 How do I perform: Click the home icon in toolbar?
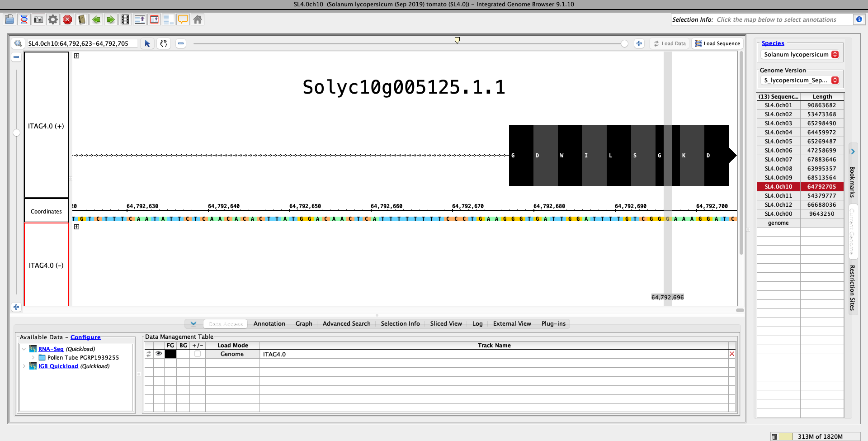tap(198, 19)
